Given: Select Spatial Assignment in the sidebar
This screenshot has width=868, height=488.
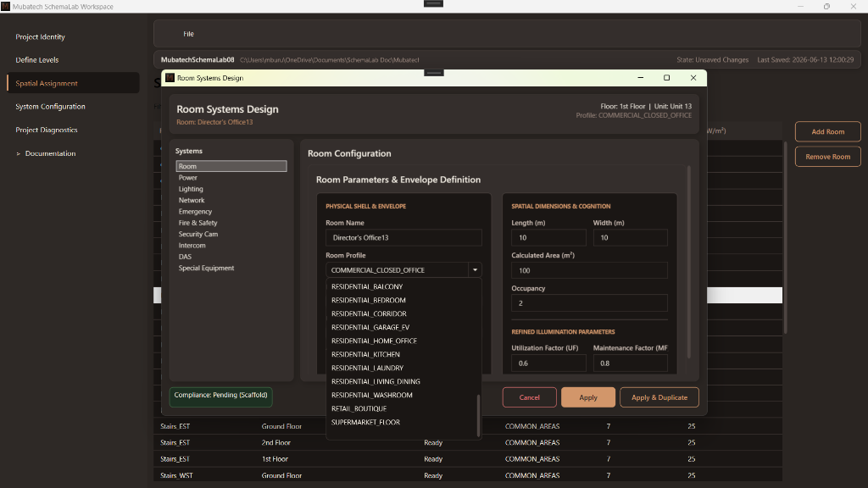Looking at the screenshot, I should (73, 83).
